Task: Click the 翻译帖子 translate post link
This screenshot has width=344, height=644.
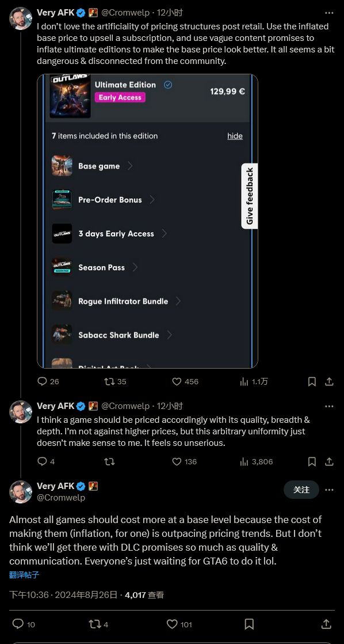Action: click(x=24, y=575)
